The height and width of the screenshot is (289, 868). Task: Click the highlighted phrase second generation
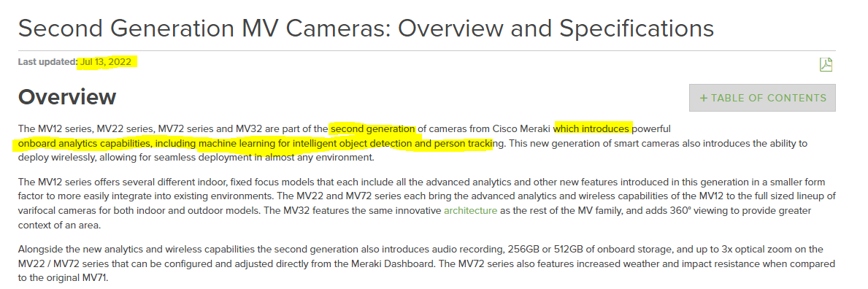click(372, 129)
